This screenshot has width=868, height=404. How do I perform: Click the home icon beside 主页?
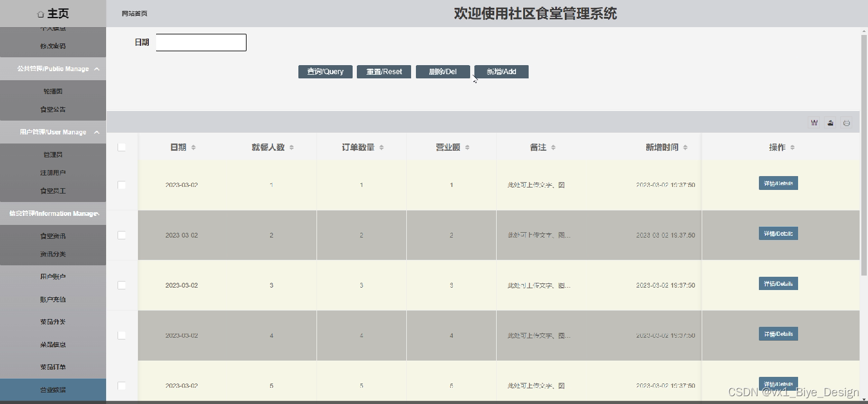[41, 14]
